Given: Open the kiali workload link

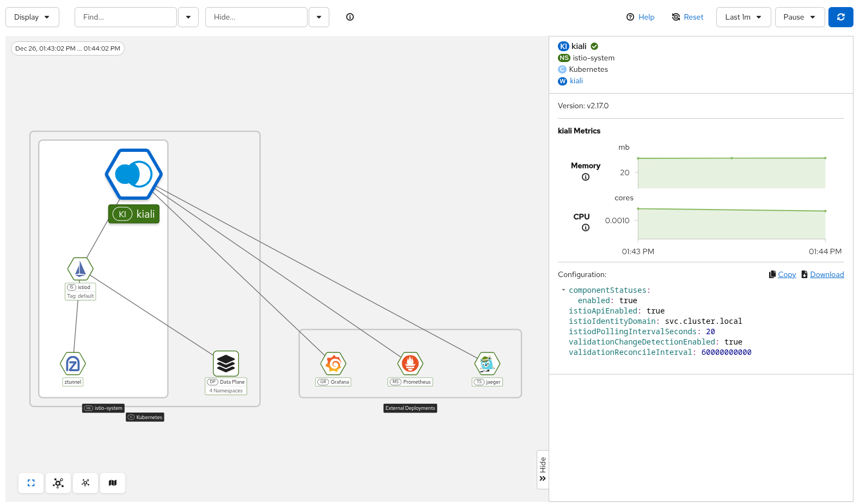Looking at the screenshot, I should click(576, 81).
